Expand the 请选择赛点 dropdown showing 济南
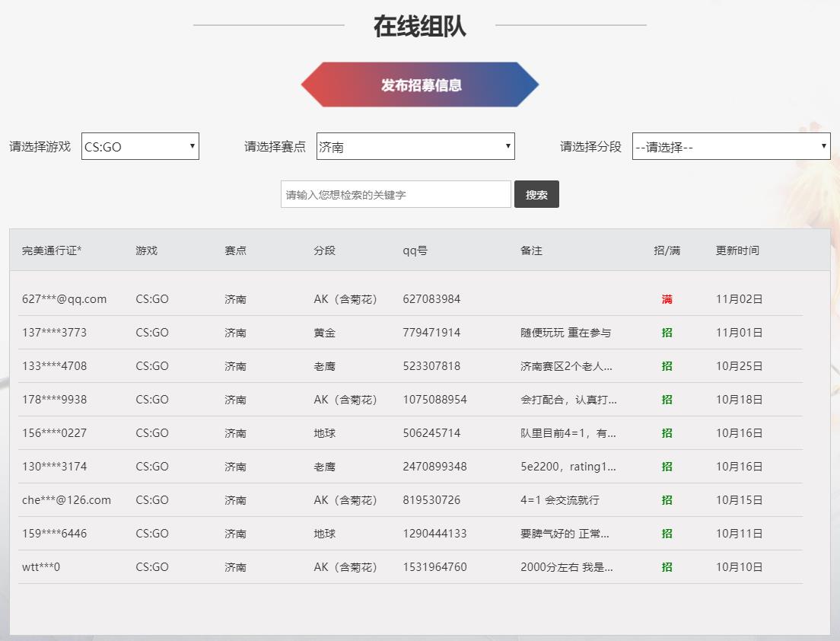The width and height of the screenshot is (840, 641). point(415,145)
